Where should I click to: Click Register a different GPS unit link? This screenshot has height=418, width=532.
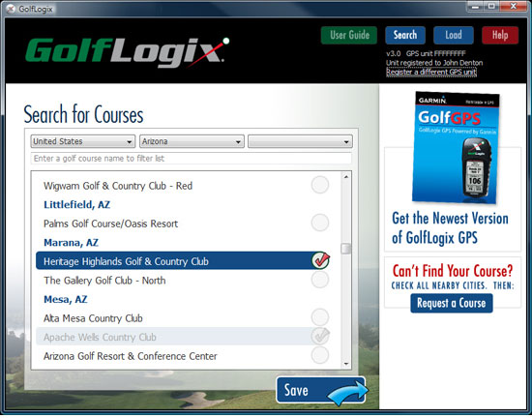tap(431, 72)
